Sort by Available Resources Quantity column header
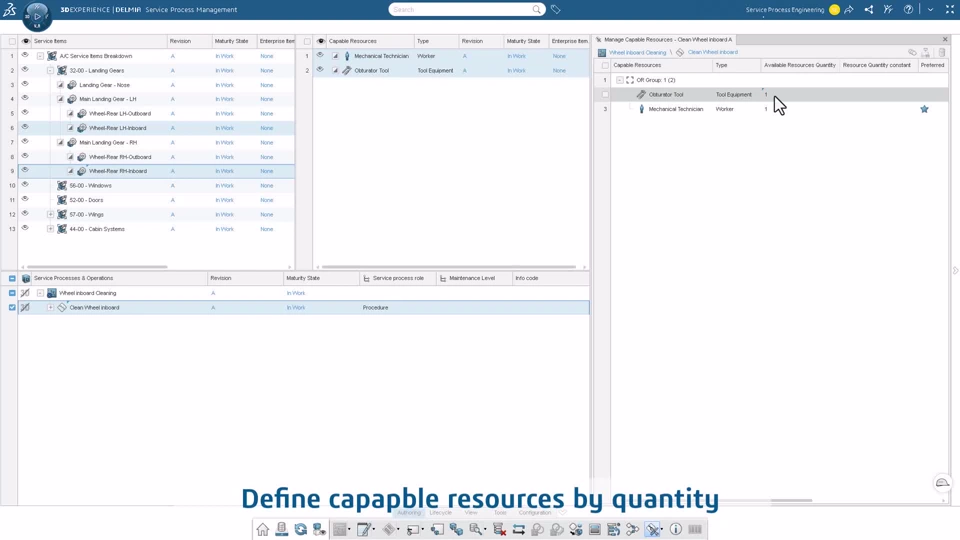The image size is (960, 540). [x=800, y=65]
